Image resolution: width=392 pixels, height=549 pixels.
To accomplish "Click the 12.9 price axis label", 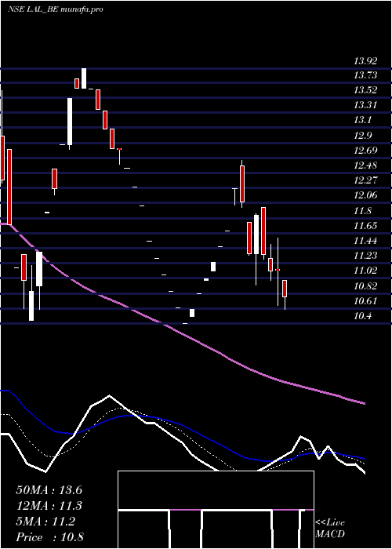I will [x=362, y=136].
